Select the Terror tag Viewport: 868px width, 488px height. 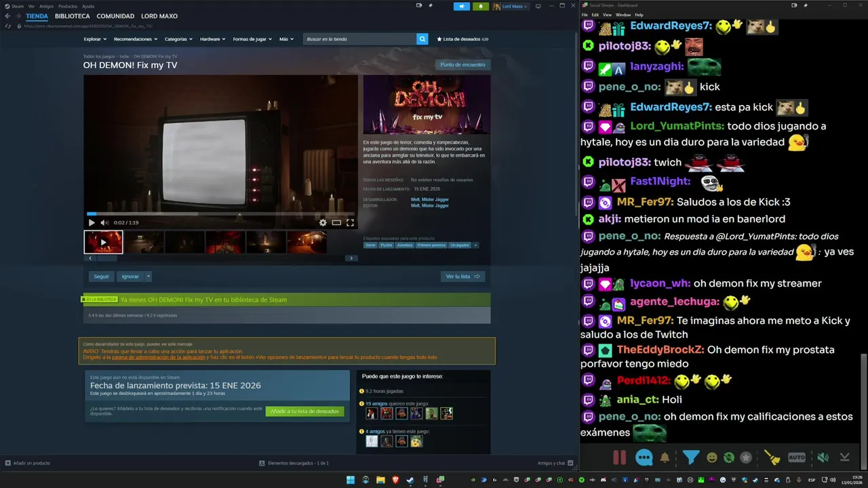(370, 245)
